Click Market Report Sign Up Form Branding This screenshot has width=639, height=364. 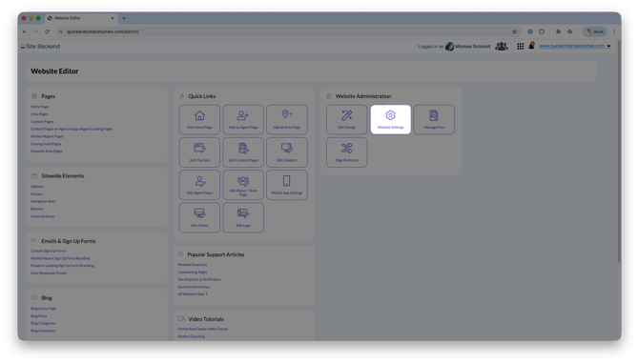click(x=60, y=258)
